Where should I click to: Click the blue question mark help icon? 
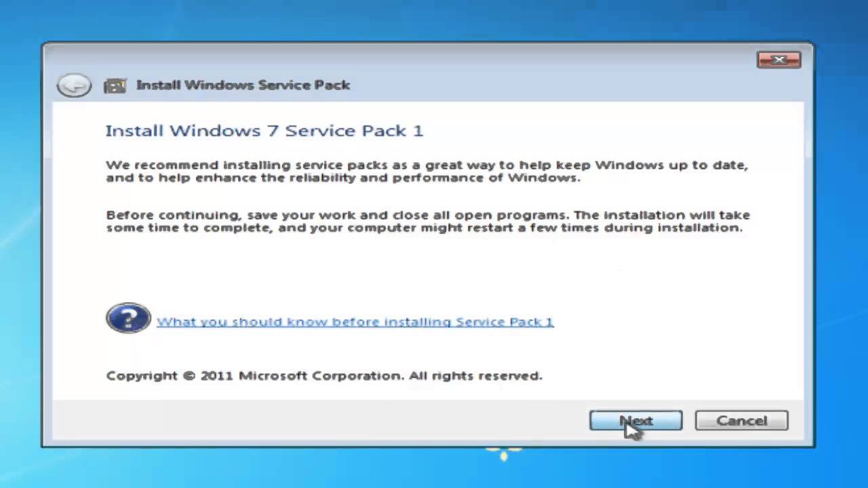(128, 318)
